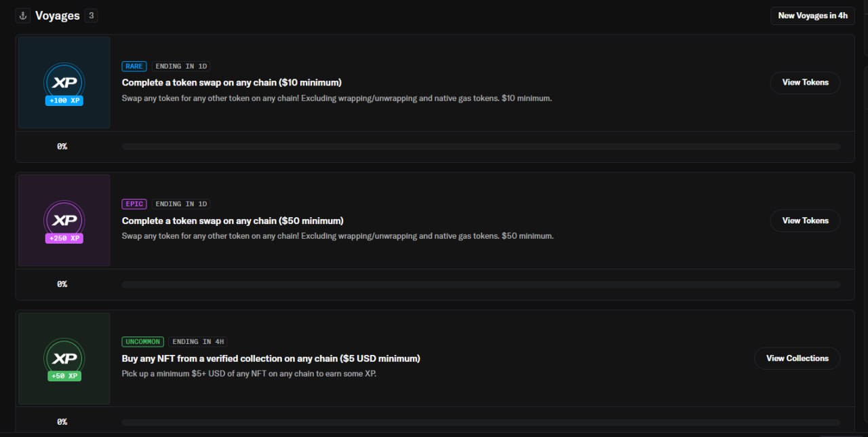The height and width of the screenshot is (437, 868).
Task: Click the Voyages section heading
Action: (x=58, y=16)
